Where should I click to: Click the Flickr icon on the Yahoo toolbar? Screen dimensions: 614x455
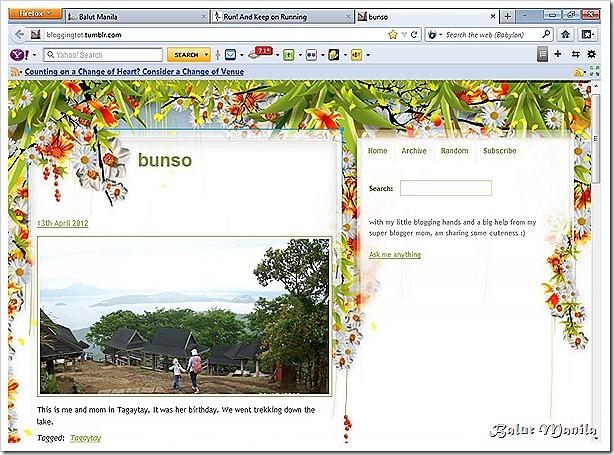tap(311, 54)
